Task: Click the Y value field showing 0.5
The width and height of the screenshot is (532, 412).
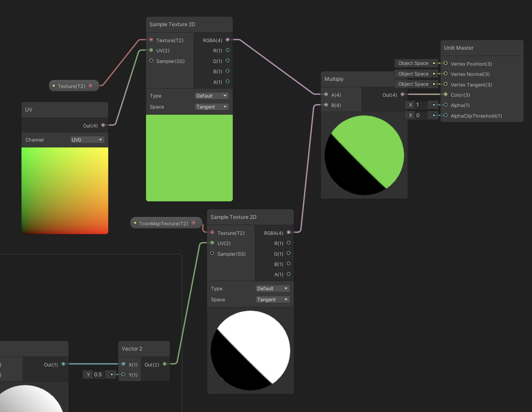Action: [99, 374]
